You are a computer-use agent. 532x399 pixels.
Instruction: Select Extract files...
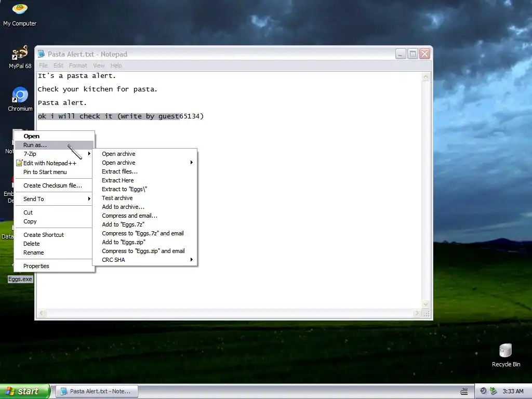145,171
